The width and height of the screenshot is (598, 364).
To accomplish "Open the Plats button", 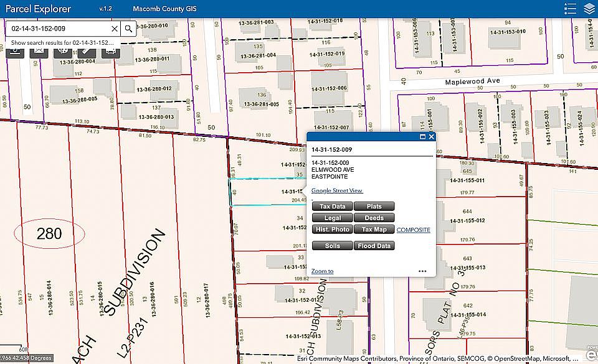I will pyautogui.click(x=374, y=207).
